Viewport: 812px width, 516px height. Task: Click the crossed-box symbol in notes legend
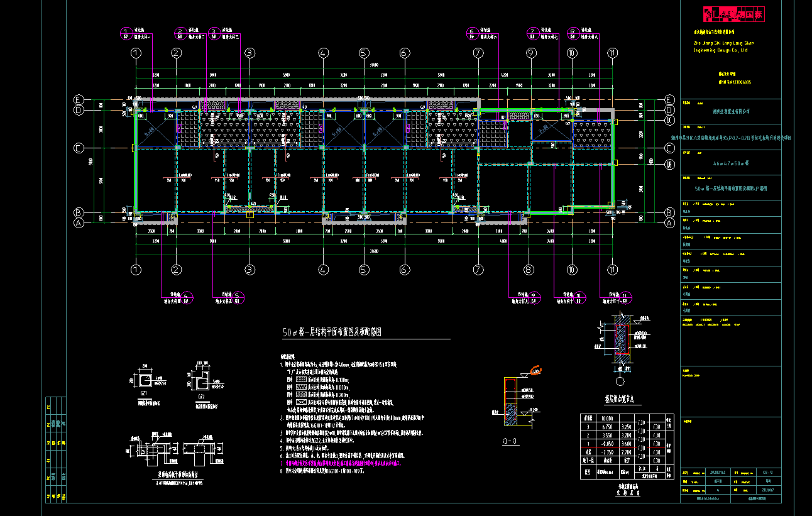click(301, 401)
